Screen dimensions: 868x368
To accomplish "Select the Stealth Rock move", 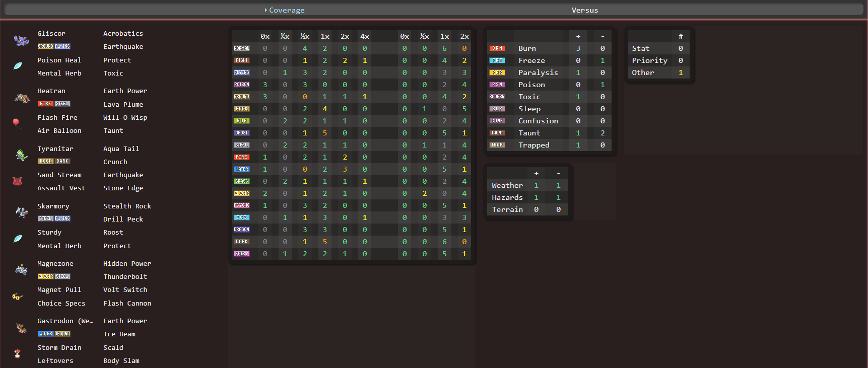I will pyautogui.click(x=127, y=206).
